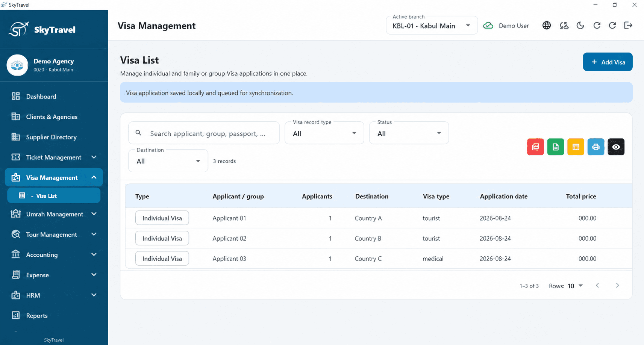Open Clients & Agencies menu item
The height and width of the screenshot is (345, 644).
coord(54,117)
